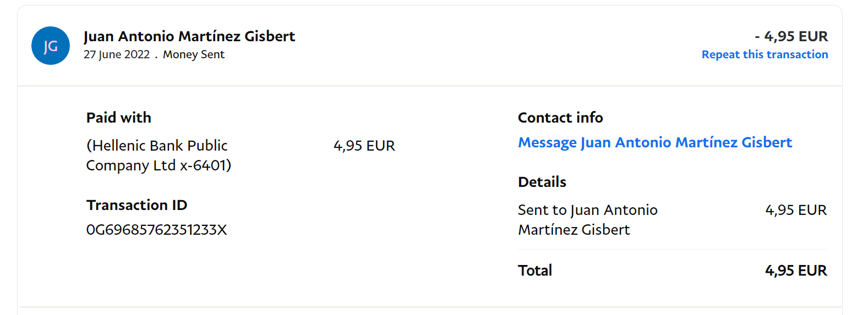
Task: Click the divider line above Total
Action: 672,250
